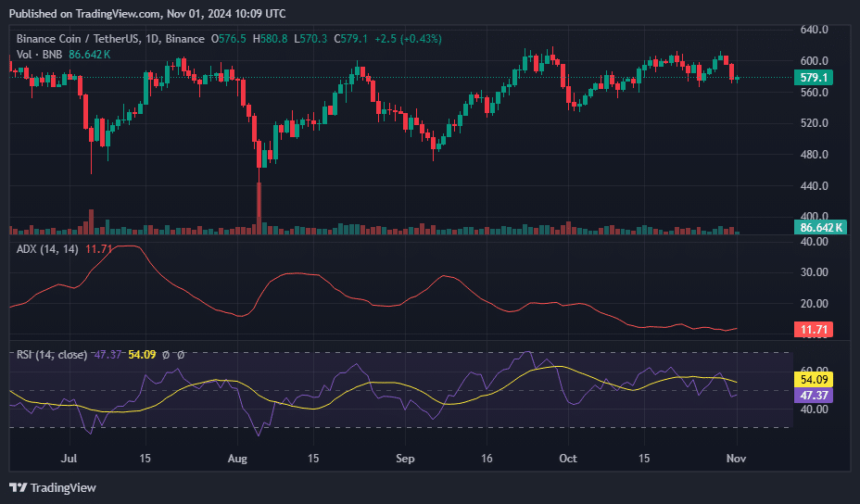Click the 11.71 value beside the ADX label
Screen dimensions: 860x504
click(x=99, y=249)
